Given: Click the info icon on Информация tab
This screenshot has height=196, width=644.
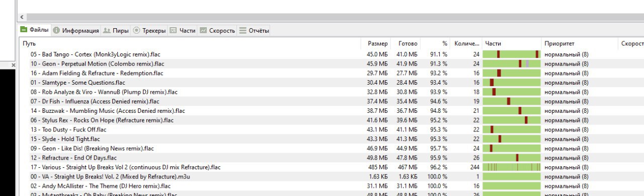Looking at the screenshot, I should (56, 31).
